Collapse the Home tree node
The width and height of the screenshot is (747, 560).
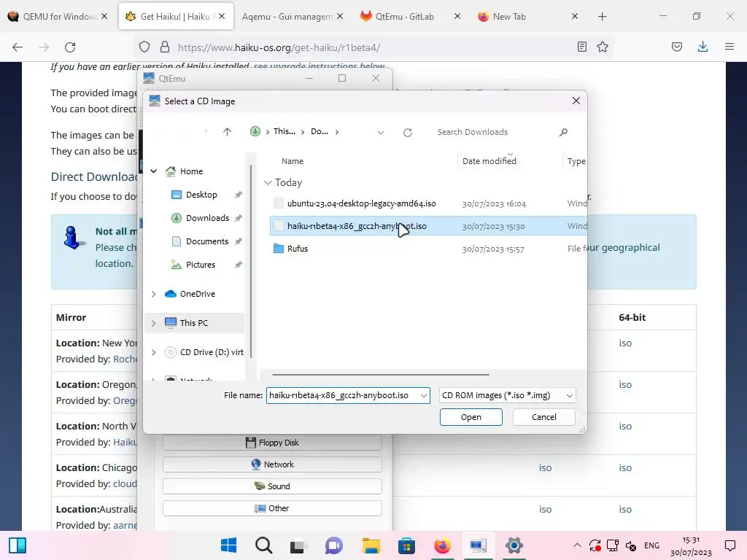(153, 171)
